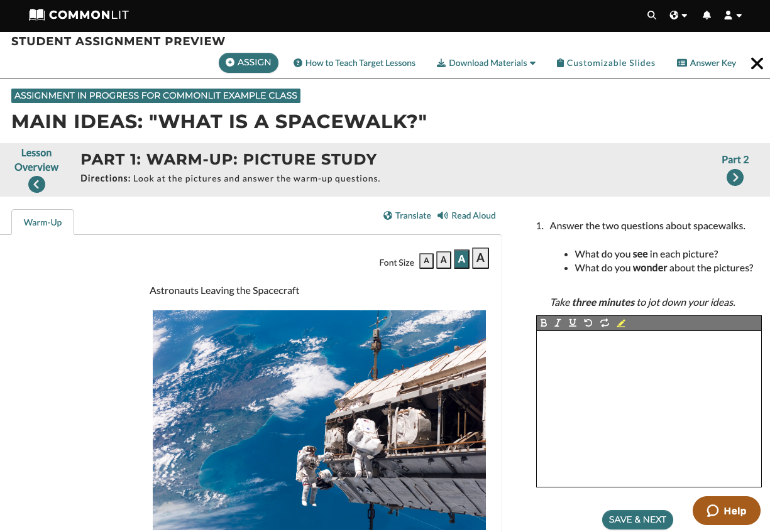Image resolution: width=770 pixels, height=532 pixels.
Task: Open Customizable Slides
Action: (606, 63)
